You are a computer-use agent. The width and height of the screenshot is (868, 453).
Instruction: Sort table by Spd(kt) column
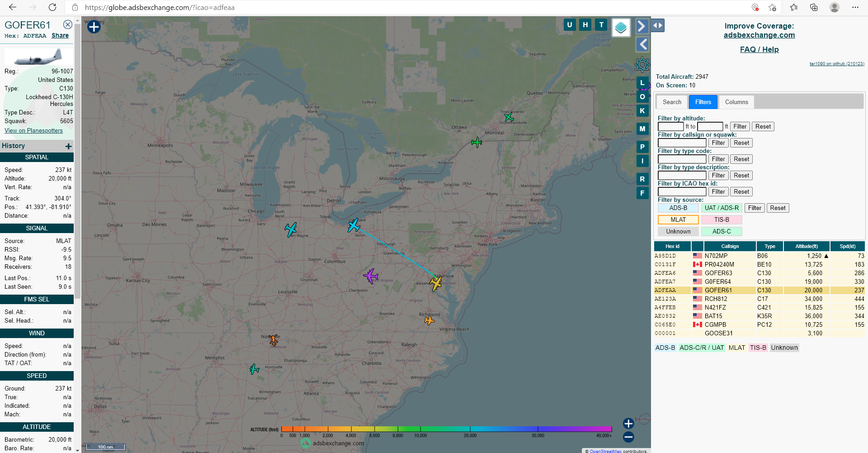click(x=847, y=246)
